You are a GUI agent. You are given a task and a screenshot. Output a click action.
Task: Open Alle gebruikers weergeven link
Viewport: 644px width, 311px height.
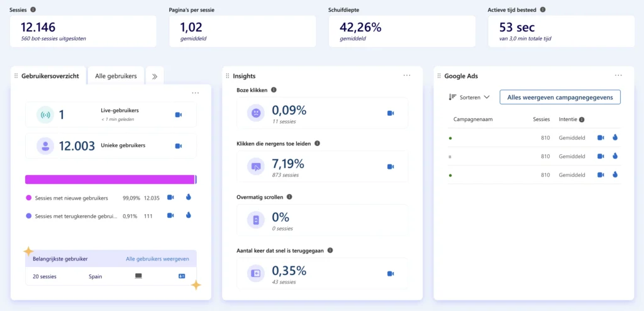coord(157,258)
